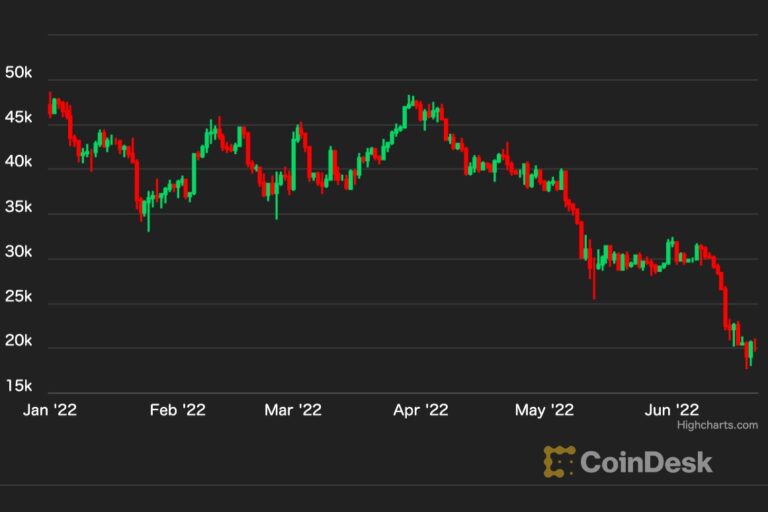
Task: Select the Feb '22 x-axis label
Action: [178, 410]
